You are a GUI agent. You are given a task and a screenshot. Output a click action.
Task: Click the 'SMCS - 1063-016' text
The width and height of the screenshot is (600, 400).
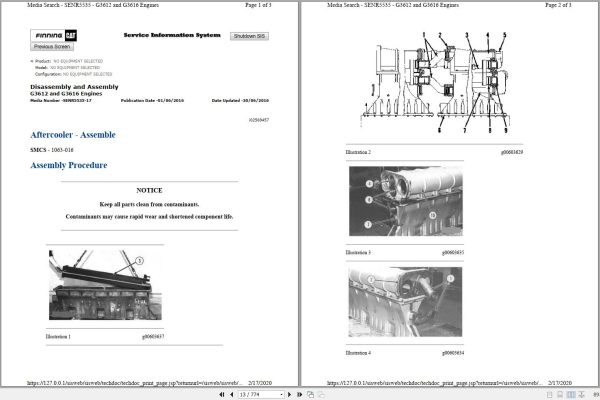click(52, 150)
